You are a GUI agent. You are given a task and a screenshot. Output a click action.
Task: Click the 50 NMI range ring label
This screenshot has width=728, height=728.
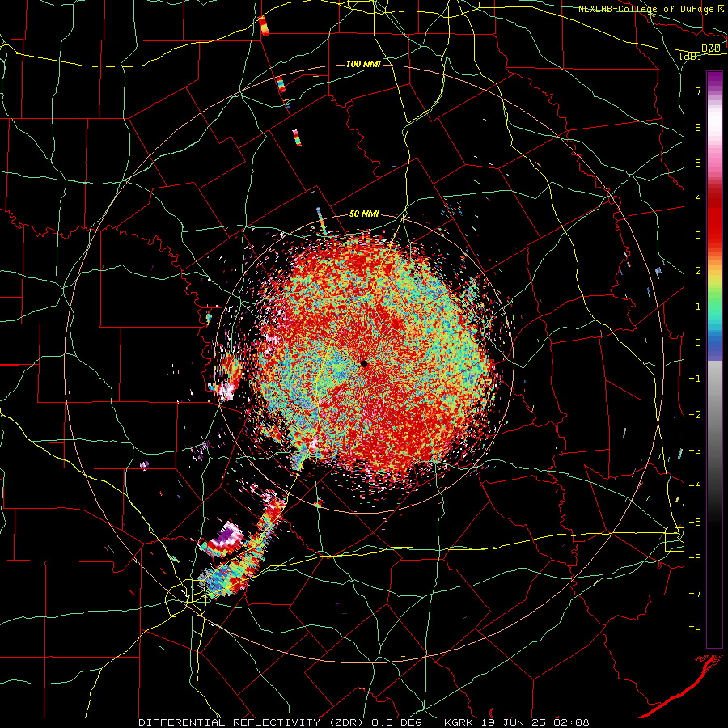pos(364,214)
